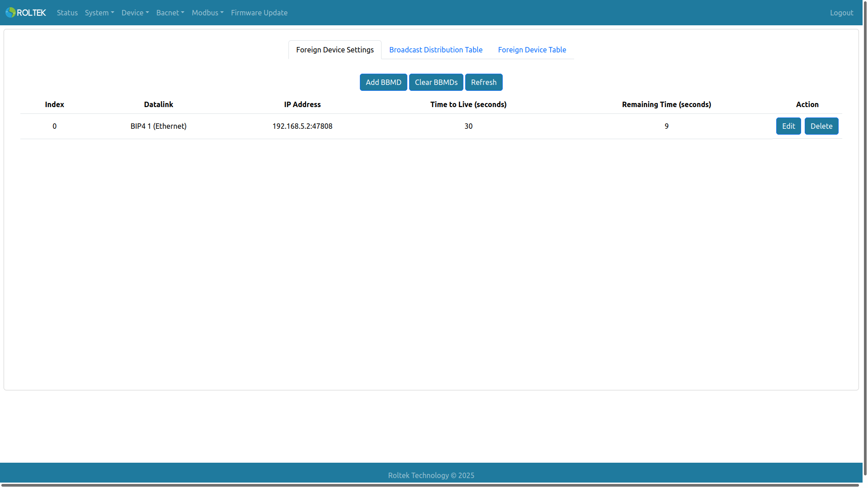
Task: Expand the Modbus dropdown menu
Action: [x=208, y=13]
